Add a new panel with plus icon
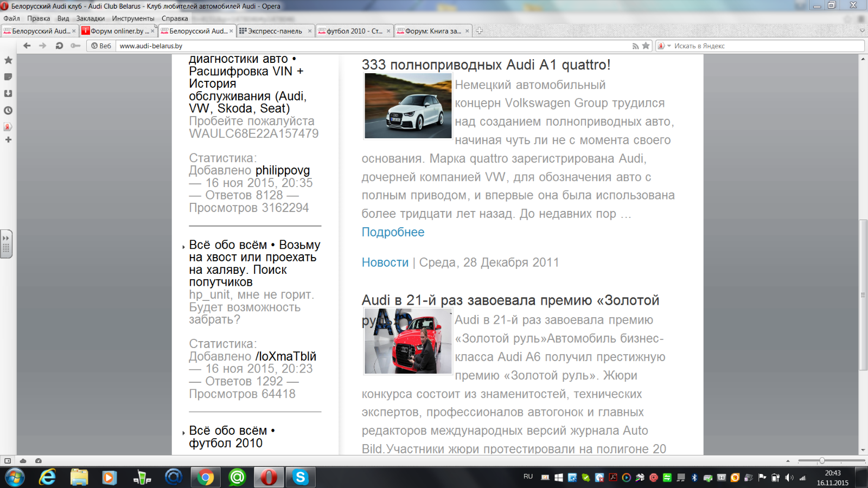Image resolution: width=868 pixels, height=488 pixels. pos(8,140)
